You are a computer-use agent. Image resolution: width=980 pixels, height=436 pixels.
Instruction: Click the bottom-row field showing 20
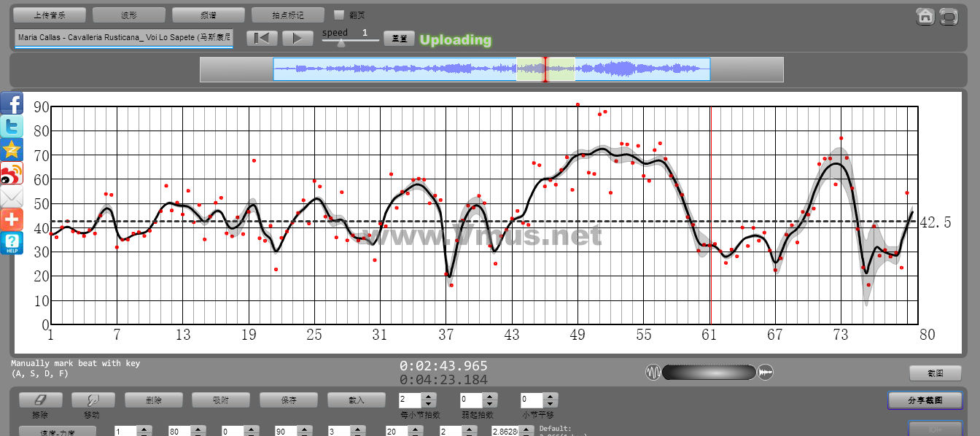click(x=396, y=431)
